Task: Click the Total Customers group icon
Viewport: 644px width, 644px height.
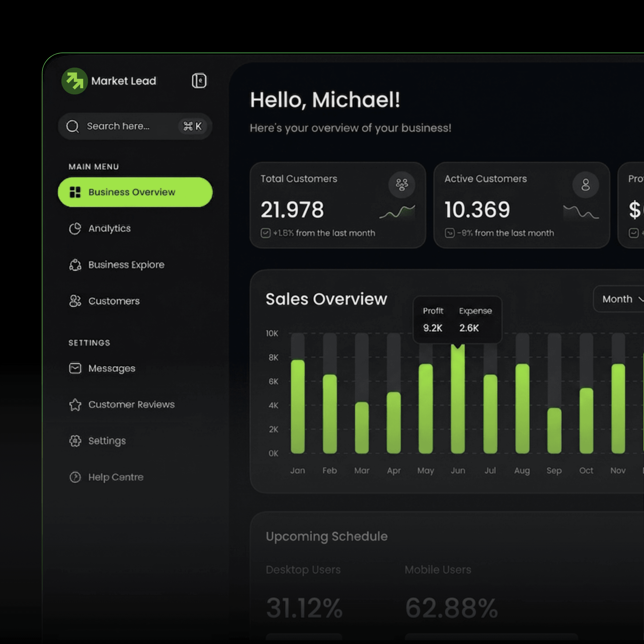Action: point(402,185)
